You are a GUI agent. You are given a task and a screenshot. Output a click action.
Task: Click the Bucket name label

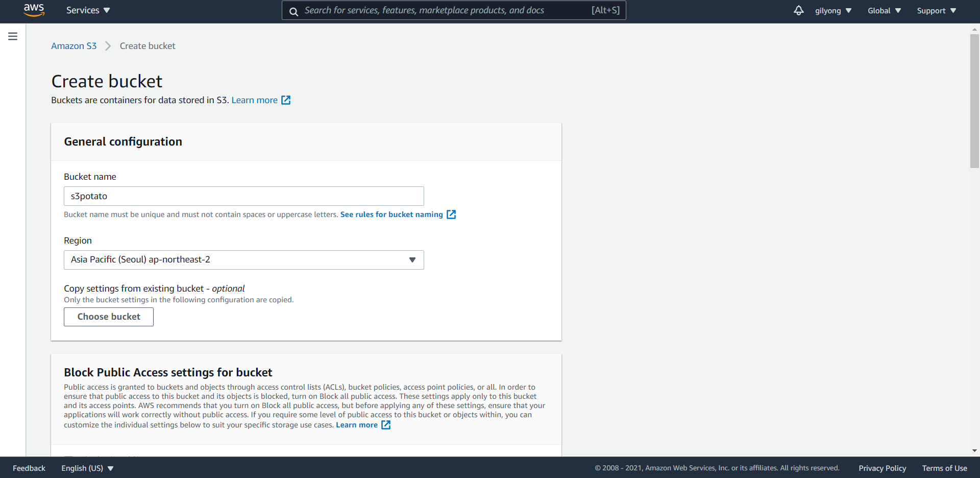click(x=90, y=177)
